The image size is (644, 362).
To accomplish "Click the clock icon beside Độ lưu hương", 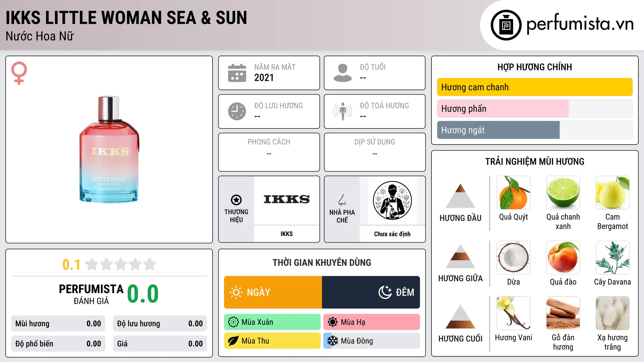I will click(237, 111).
